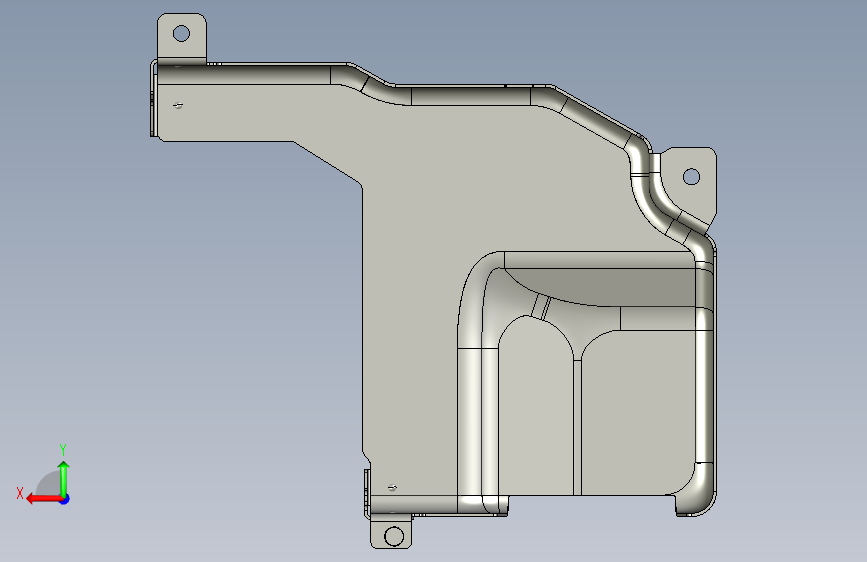Select the hole in the bottom mounting tab
Image resolution: width=867 pixels, height=562 pixels.
tap(394, 536)
